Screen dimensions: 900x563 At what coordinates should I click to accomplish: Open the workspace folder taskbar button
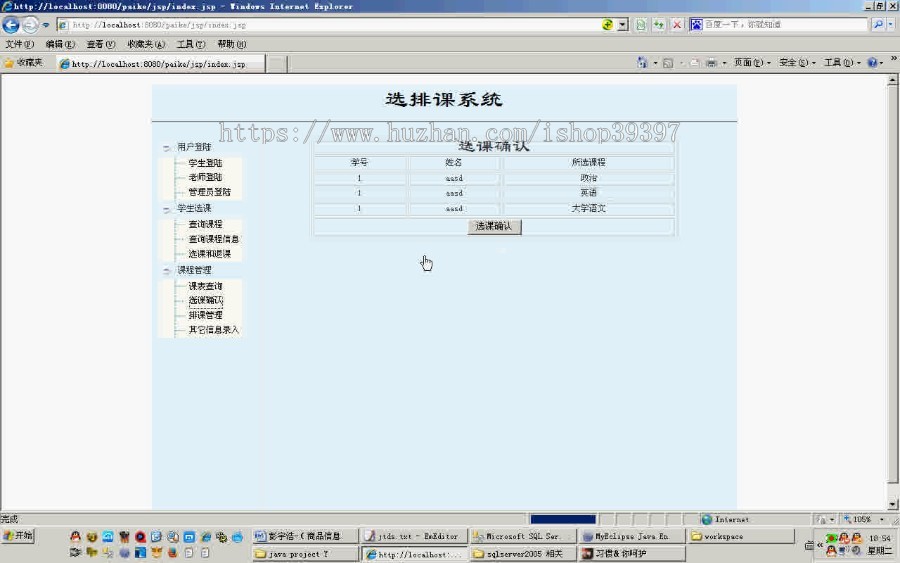(741, 536)
